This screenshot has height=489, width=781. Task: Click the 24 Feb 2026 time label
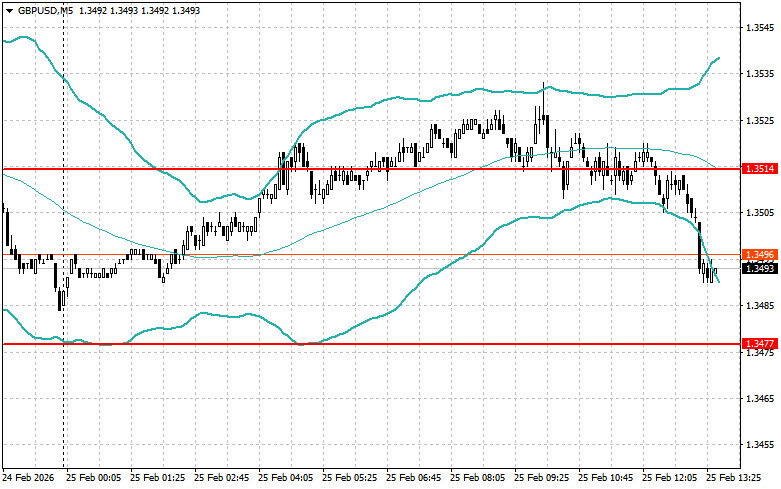tap(28, 478)
